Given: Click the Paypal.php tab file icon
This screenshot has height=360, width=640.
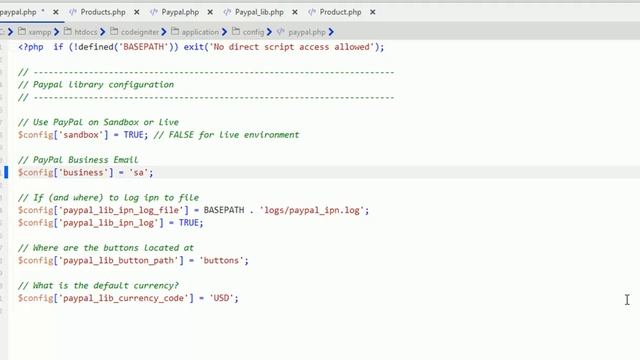Looking at the screenshot, I should [153, 12].
